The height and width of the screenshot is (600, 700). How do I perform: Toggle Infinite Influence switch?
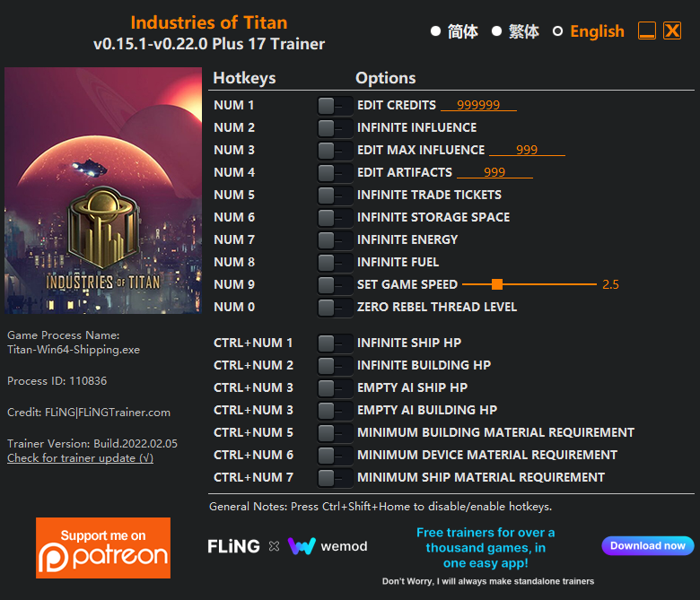pyautogui.click(x=335, y=128)
